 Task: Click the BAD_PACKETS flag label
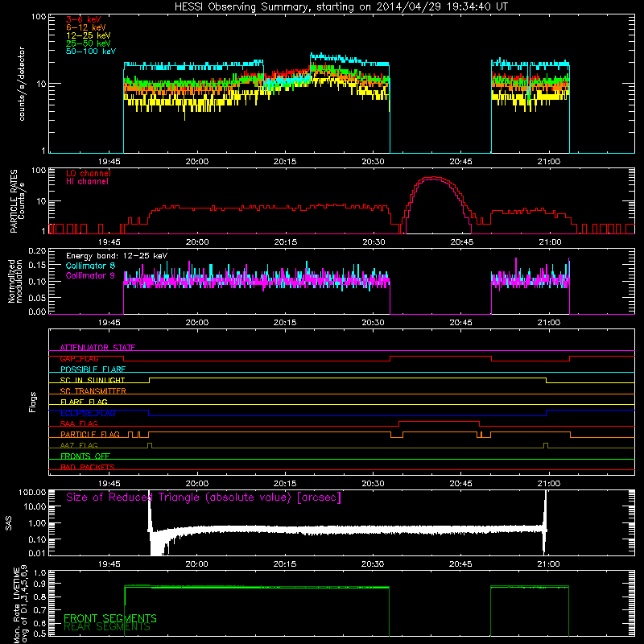tap(88, 468)
